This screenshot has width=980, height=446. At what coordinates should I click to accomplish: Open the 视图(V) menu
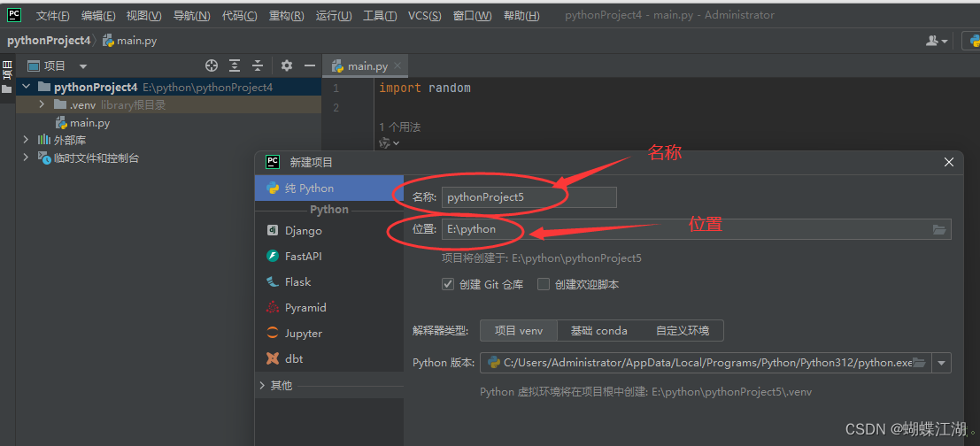coord(143,16)
